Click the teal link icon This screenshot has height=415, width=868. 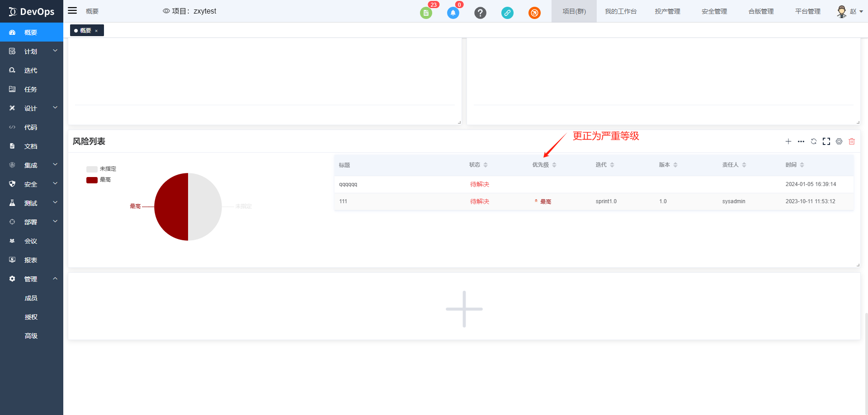click(x=507, y=13)
